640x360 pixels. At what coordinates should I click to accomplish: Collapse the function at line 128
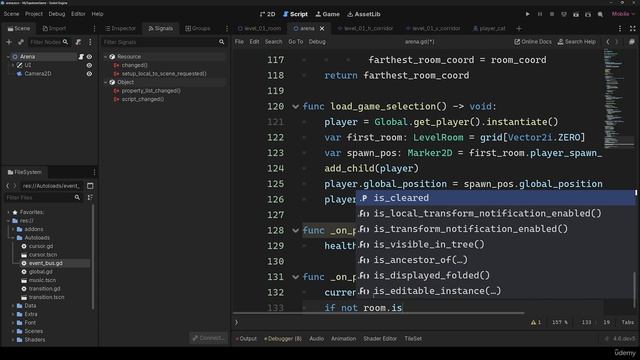[296, 231]
